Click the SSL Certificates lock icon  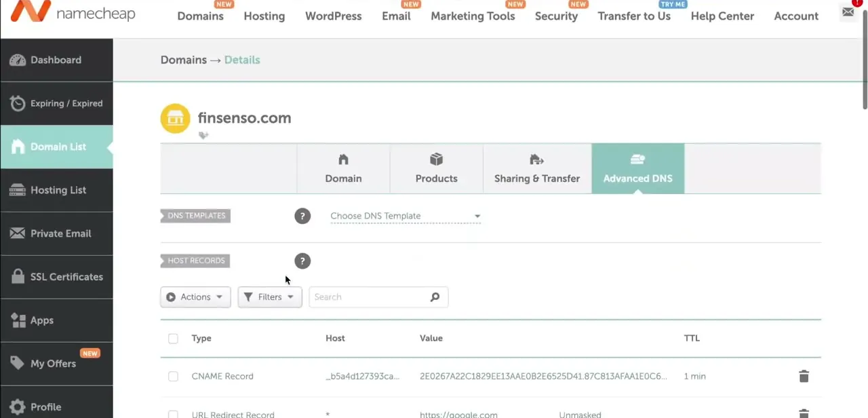(x=18, y=276)
